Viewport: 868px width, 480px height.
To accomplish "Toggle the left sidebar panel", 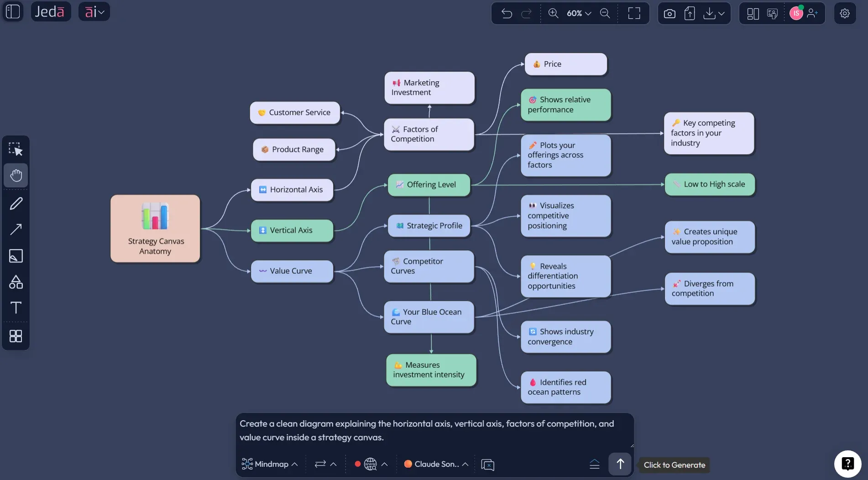I will [13, 11].
